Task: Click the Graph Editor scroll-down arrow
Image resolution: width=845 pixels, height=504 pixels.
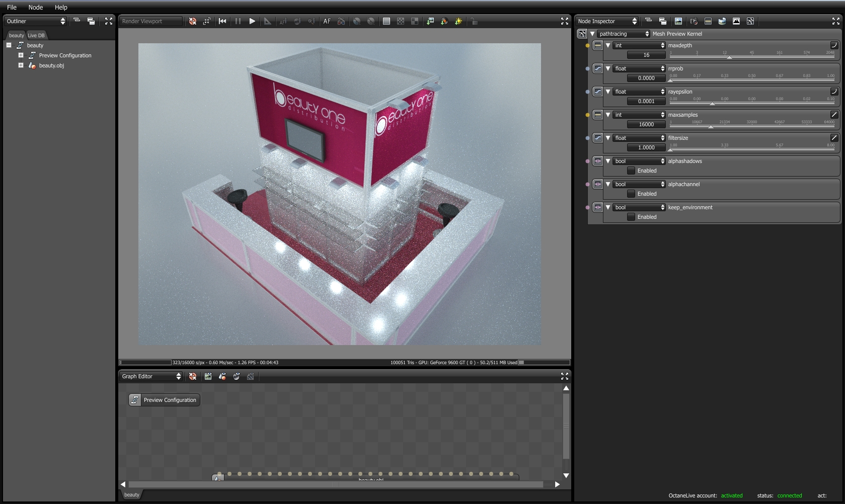Action: (566, 475)
